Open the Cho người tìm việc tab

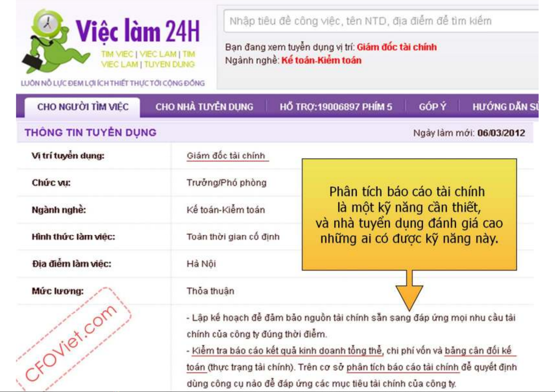click(x=83, y=107)
